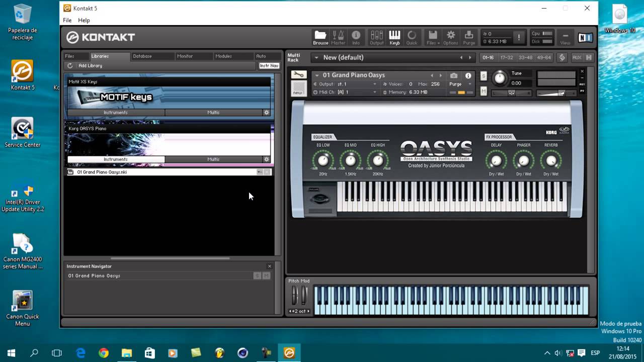
Task: Click the View minimize icon
Action: (x=566, y=38)
